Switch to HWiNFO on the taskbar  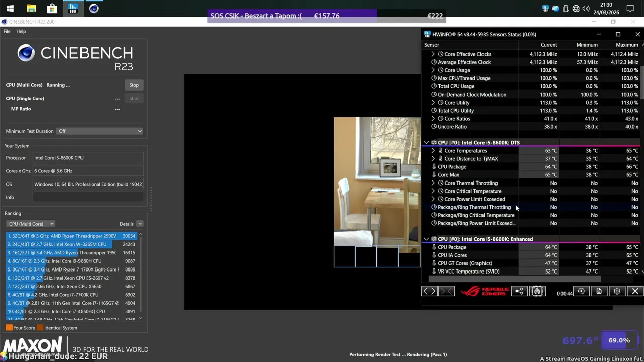73,9
